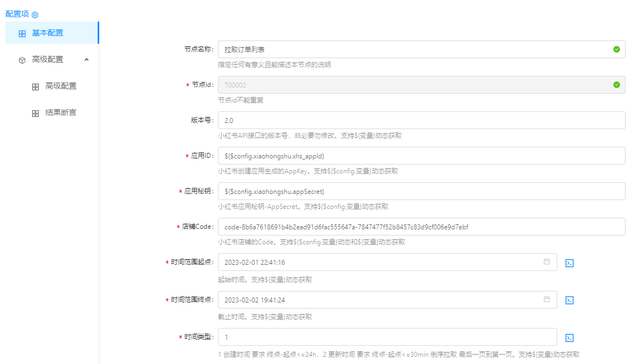Collapse the 高级配置 menu group chevron
The width and height of the screenshot is (635, 364).
pyautogui.click(x=87, y=59)
